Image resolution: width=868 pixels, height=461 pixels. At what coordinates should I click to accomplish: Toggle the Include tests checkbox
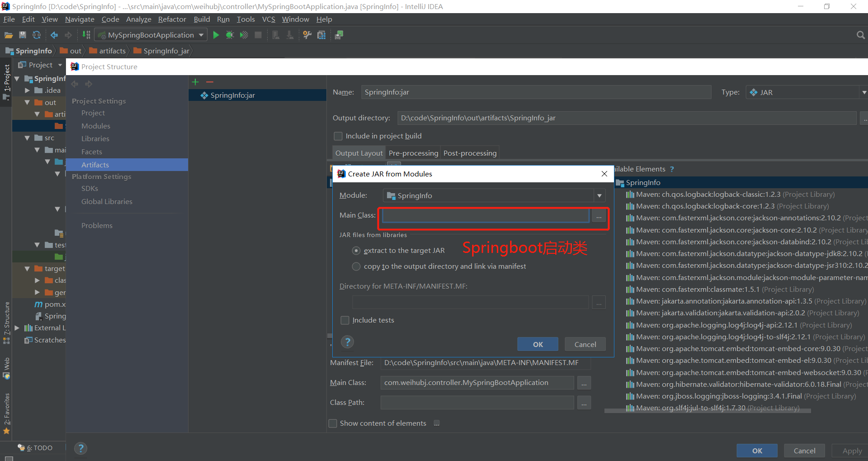345,320
